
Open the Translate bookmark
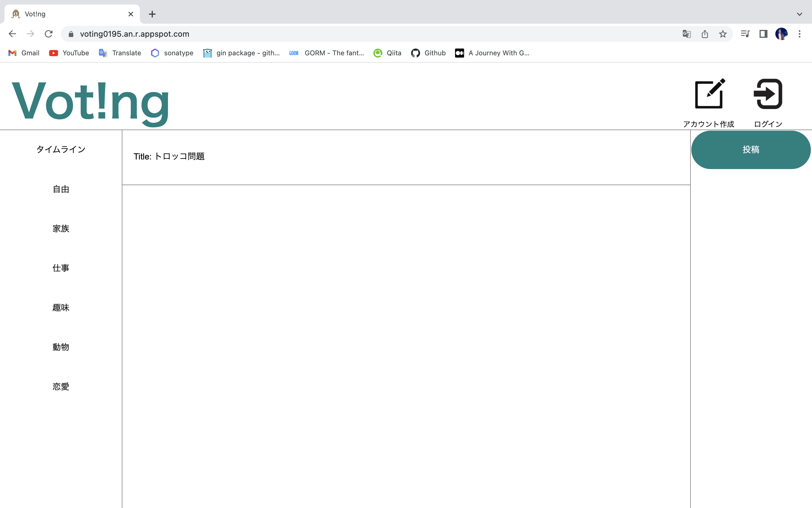coord(120,53)
